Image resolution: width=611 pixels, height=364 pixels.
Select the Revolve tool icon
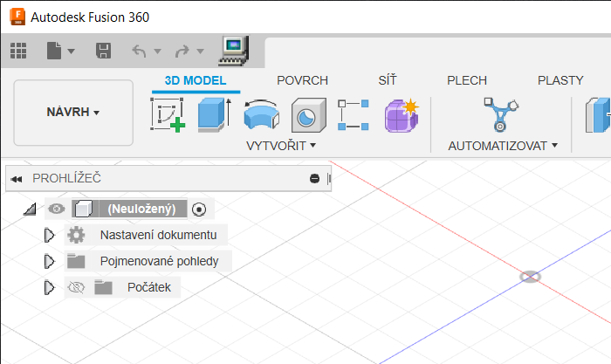[x=260, y=115]
